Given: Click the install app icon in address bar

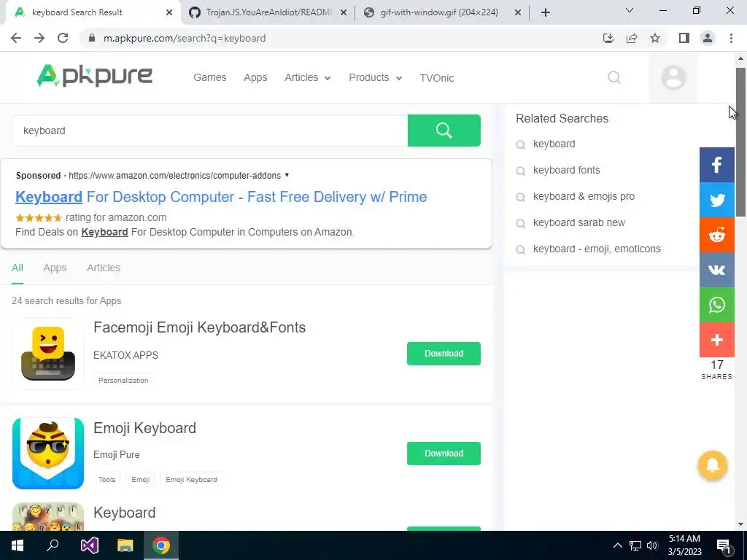Looking at the screenshot, I should click(x=608, y=38).
